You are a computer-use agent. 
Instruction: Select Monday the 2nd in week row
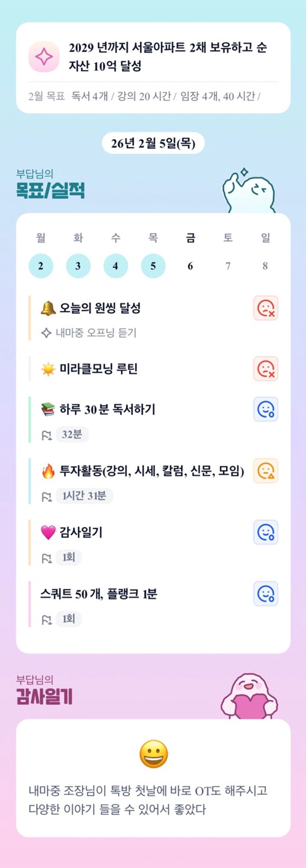pyautogui.click(x=41, y=266)
